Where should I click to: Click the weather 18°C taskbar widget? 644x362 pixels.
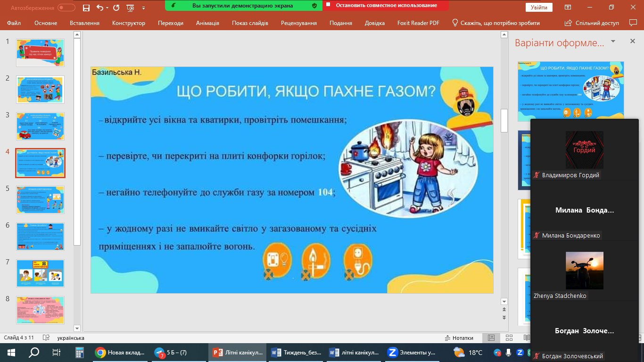(468, 353)
